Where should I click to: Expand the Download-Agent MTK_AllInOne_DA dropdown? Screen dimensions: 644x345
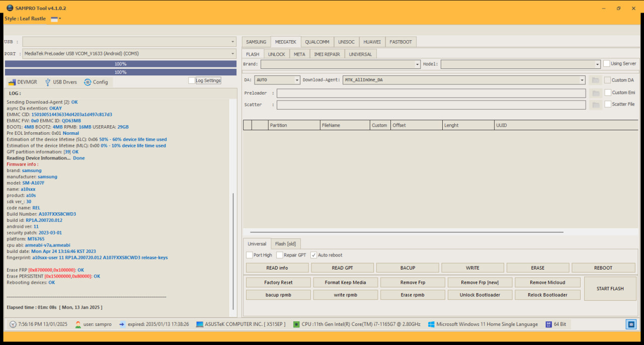(582, 80)
